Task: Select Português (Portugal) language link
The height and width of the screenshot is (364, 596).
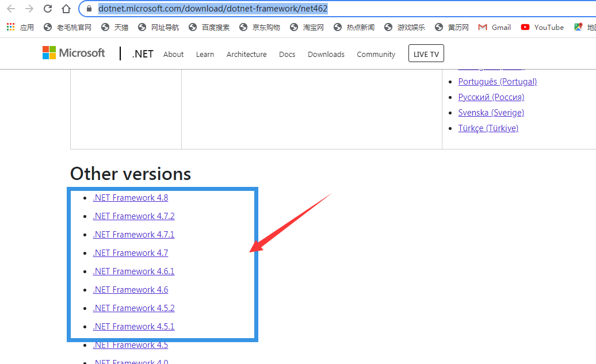Action: [497, 82]
